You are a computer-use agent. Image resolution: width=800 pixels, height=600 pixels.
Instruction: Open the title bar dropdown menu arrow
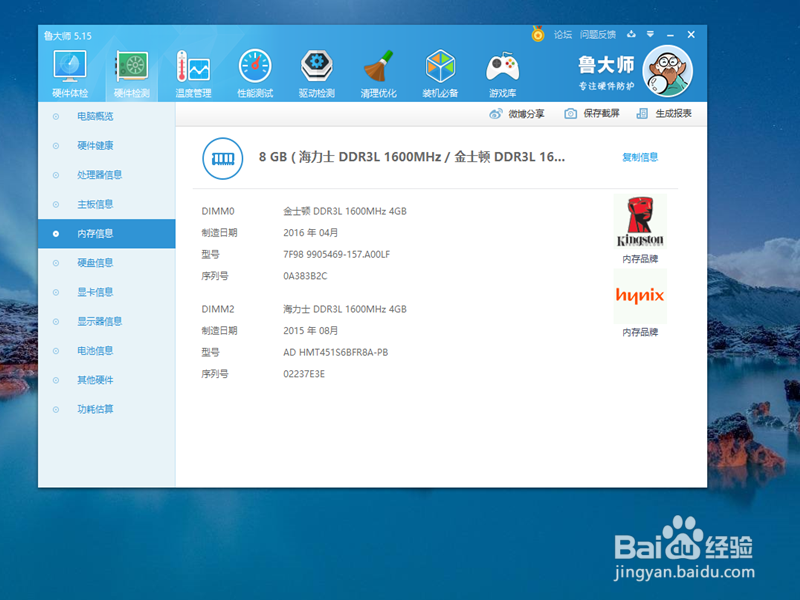[x=651, y=34]
